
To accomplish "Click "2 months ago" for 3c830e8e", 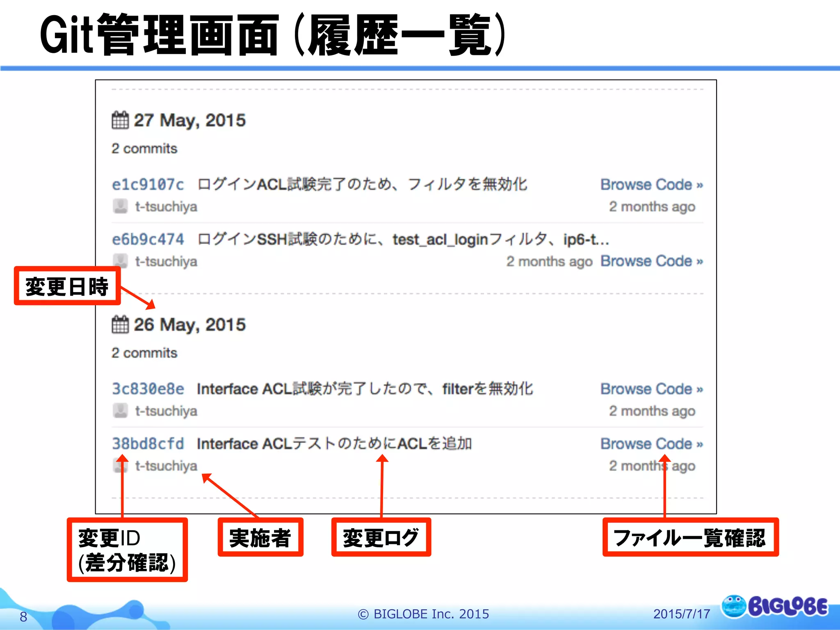I will pos(652,411).
